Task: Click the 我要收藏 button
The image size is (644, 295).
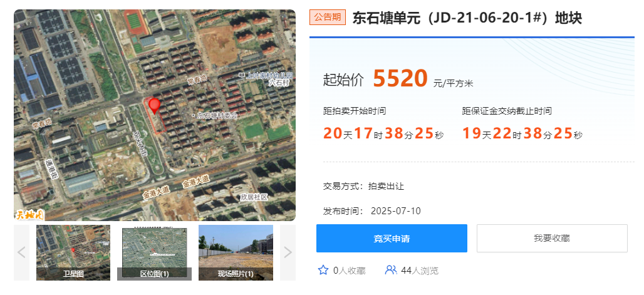Action: (552, 238)
